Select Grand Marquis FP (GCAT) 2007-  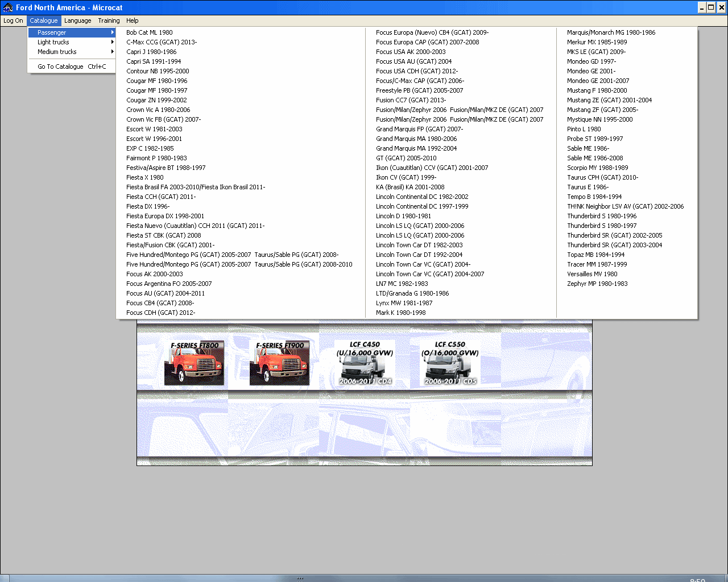(420, 129)
